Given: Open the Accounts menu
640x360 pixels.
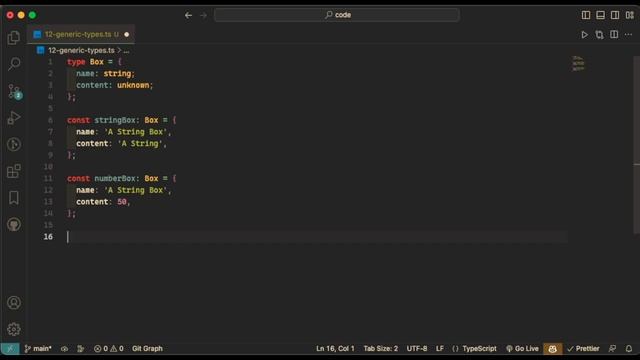Looking at the screenshot, I should point(14,302).
